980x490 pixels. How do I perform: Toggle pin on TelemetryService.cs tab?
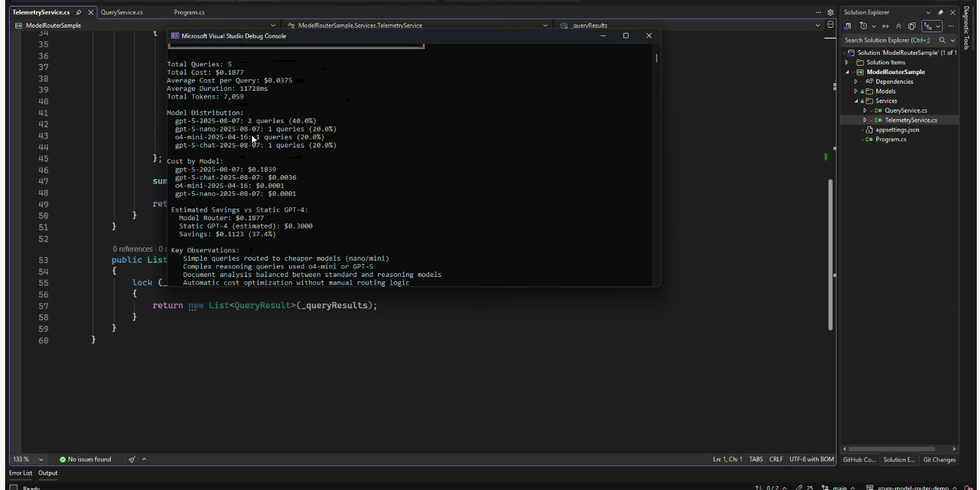79,12
